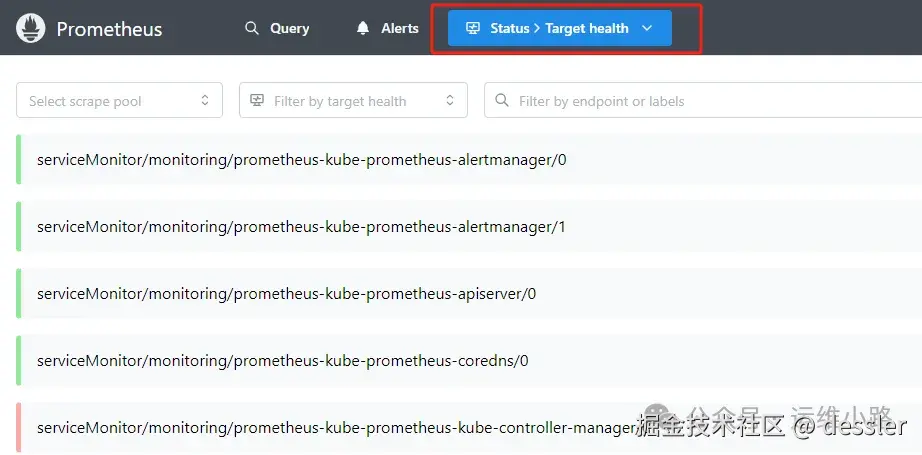Click the Prometheus title text
Viewport: 922px width, 455px height.
click(109, 29)
